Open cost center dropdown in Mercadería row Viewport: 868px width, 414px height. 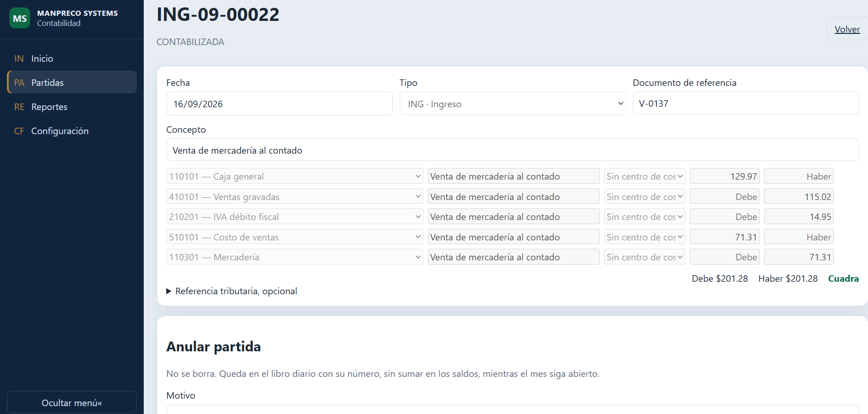click(645, 257)
